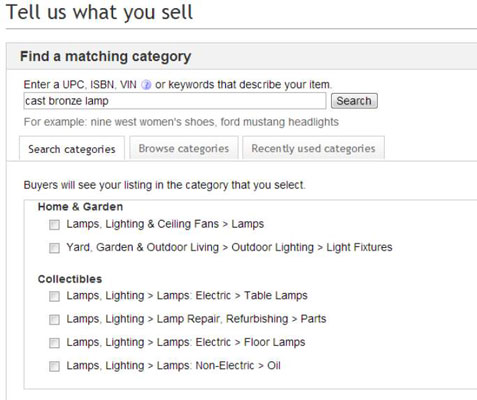Screen dimensions: 477x400
Task: Enable Lamps: Non-Electric > Oil checkbox
Action: coord(54,366)
